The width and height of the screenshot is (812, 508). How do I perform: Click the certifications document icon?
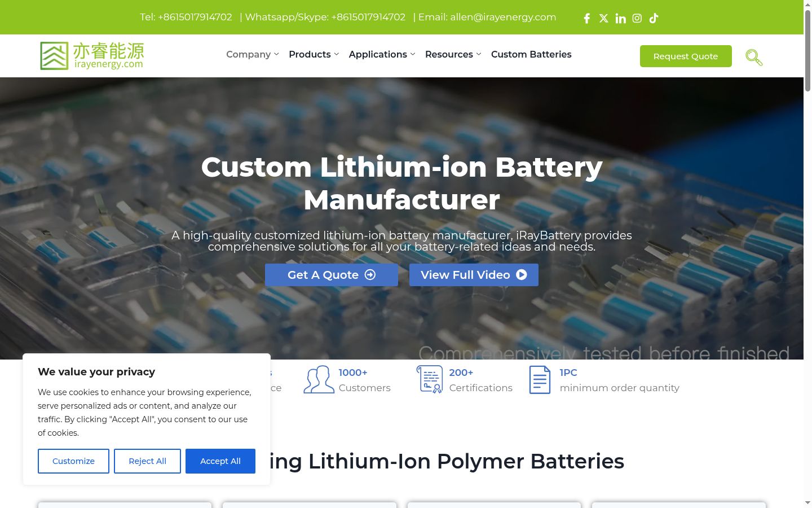[x=430, y=379]
